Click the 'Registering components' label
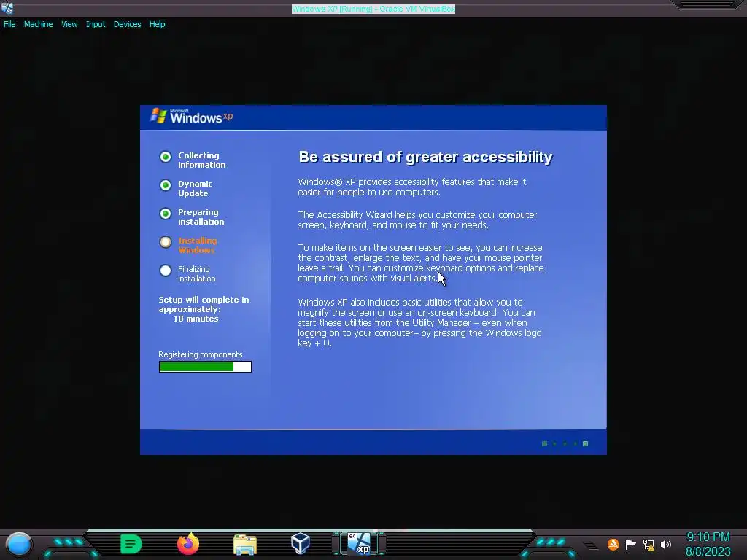747x560 pixels. pos(200,354)
